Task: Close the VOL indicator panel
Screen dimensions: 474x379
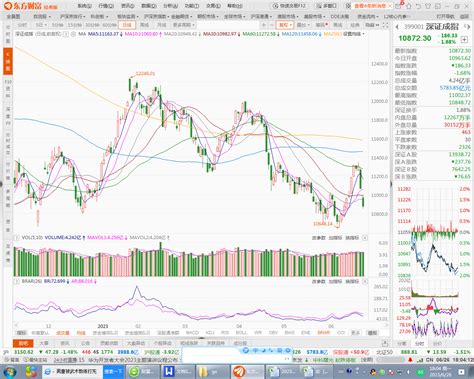Action: click(365, 238)
